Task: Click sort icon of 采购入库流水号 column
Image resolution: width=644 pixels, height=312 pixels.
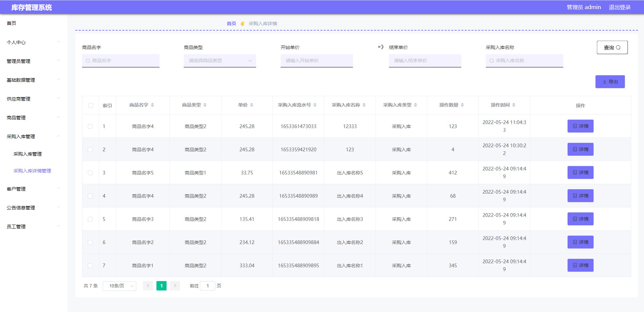Action: tap(315, 105)
